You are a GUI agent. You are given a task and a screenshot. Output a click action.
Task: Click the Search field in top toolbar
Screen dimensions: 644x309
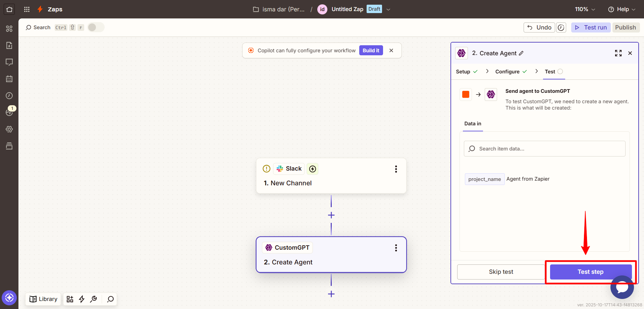pos(38,27)
